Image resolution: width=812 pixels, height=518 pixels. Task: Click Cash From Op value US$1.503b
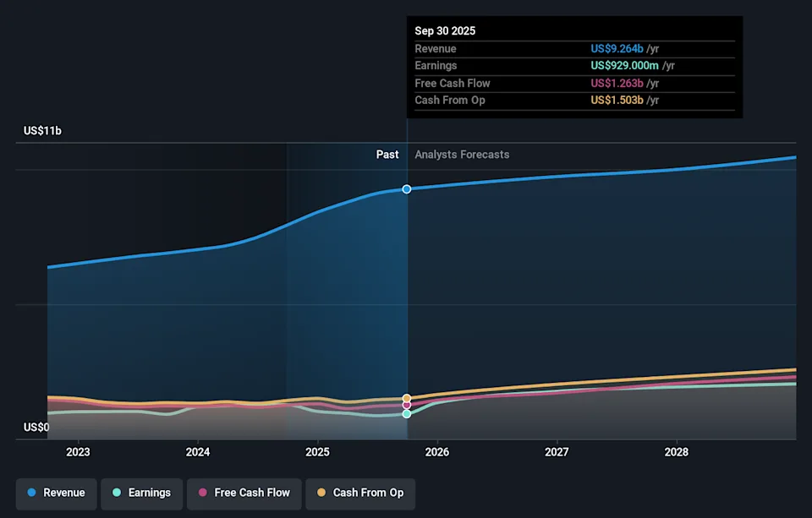(x=617, y=101)
